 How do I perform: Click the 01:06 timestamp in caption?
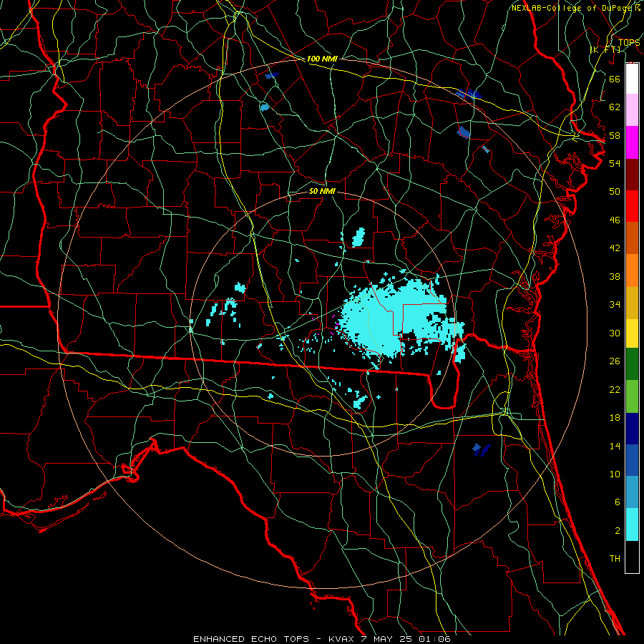(x=434, y=639)
